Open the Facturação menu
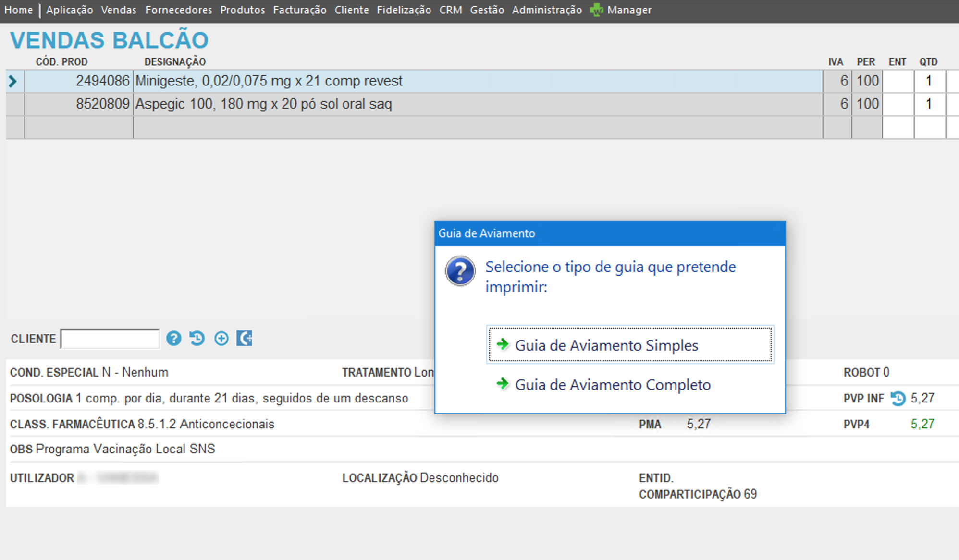Screen dimensions: 959x560 pos(299,10)
